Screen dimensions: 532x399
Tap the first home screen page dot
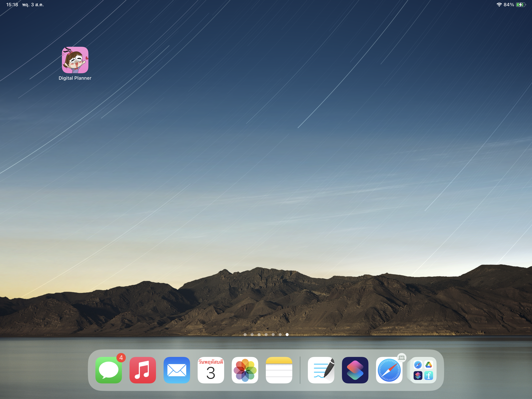[x=245, y=335]
